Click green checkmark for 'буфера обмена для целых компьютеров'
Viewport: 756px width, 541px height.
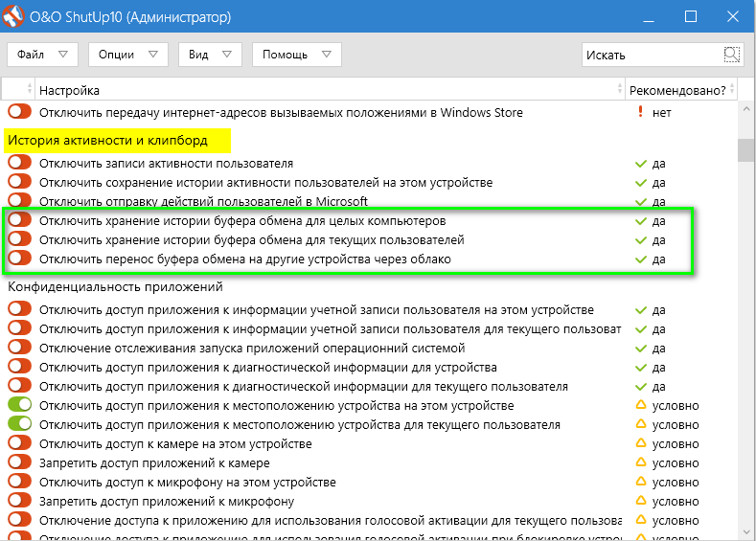point(641,221)
